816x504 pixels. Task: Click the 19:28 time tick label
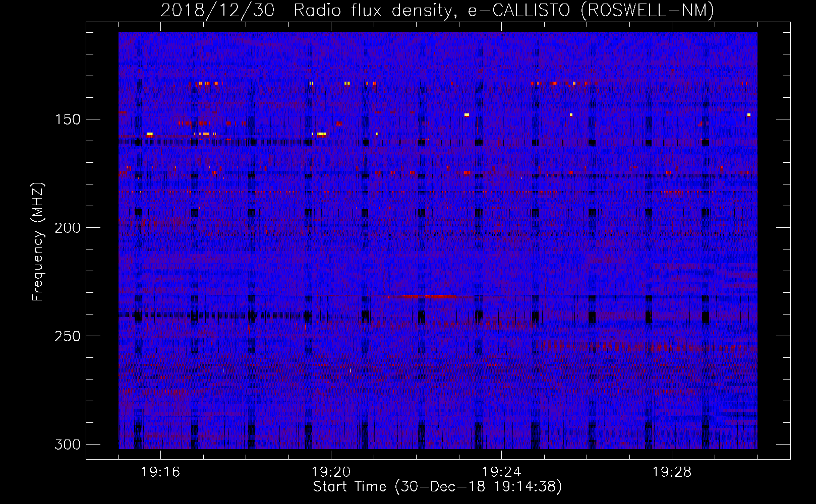672,472
